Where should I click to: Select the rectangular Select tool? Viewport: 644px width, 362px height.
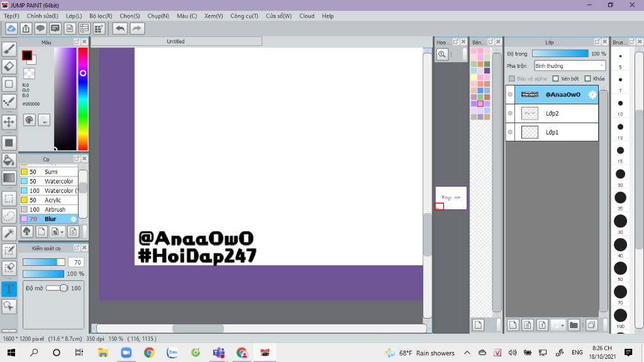pos(9,199)
